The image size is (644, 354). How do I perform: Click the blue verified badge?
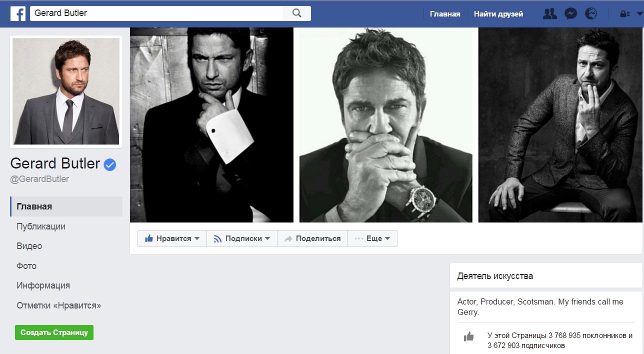[x=110, y=164]
